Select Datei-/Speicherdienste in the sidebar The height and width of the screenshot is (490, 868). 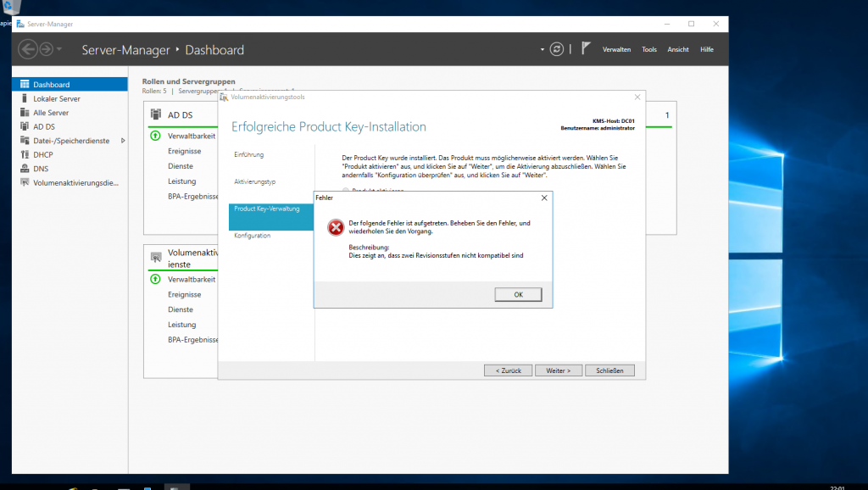point(70,141)
